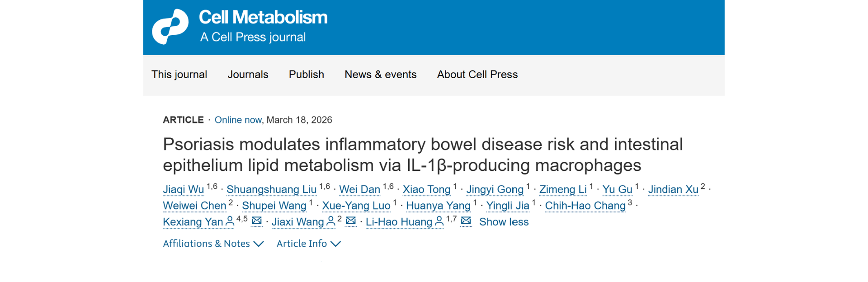Click the Cell Metabolism journal title
This screenshot has height=282, width=868.
tap(263, 18)
